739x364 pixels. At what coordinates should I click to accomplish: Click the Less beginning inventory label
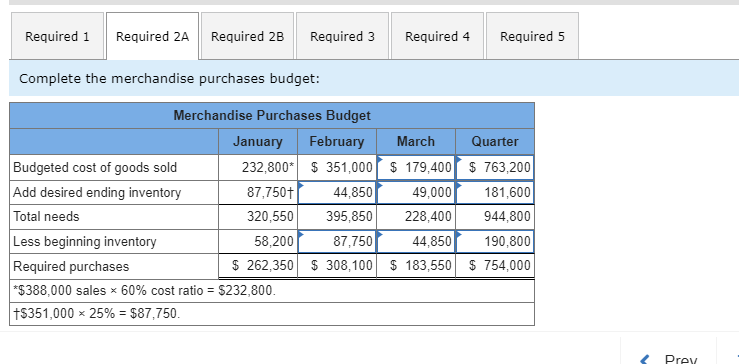(x=85, y=242)
